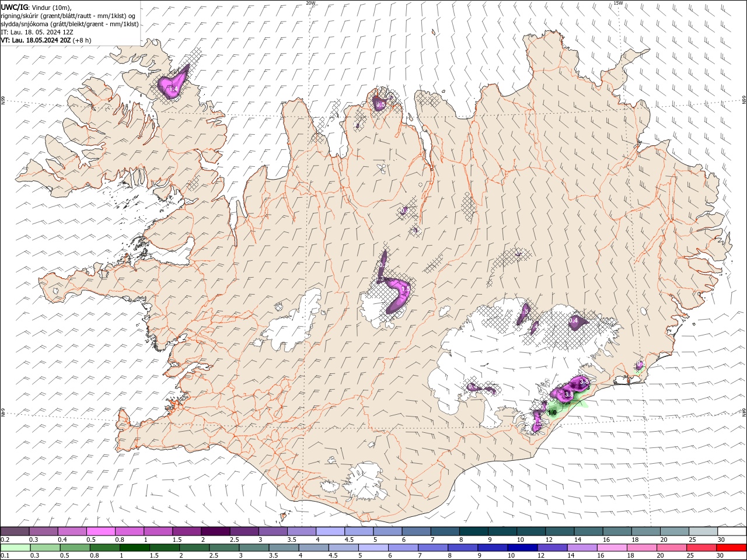Click the bright pink snow swatch between 0.5 and 0.8

pos(101,531)
